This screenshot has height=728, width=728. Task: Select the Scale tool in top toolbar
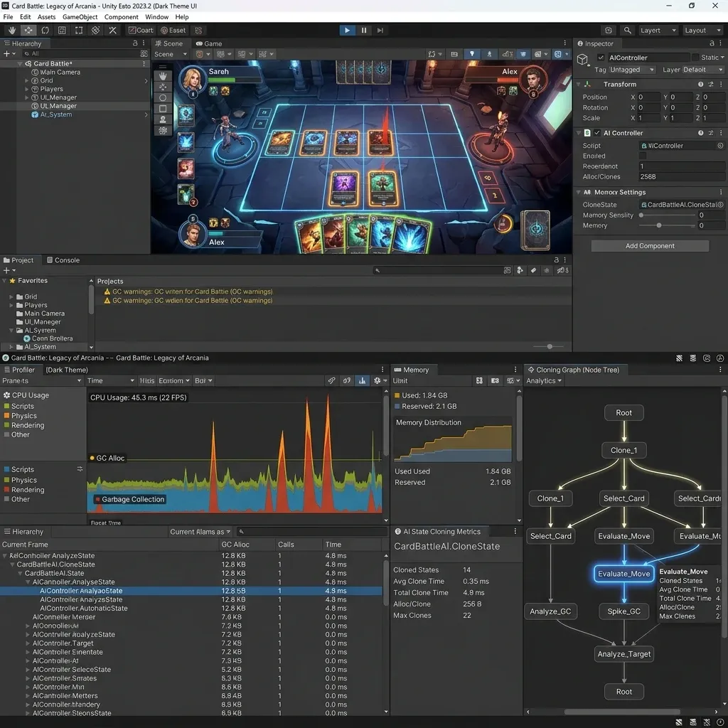(x=62, y=30)
